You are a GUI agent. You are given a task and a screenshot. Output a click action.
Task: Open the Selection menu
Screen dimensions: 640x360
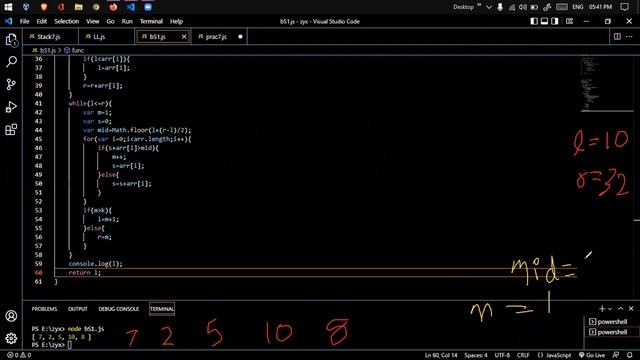click(x=67, y=21)
